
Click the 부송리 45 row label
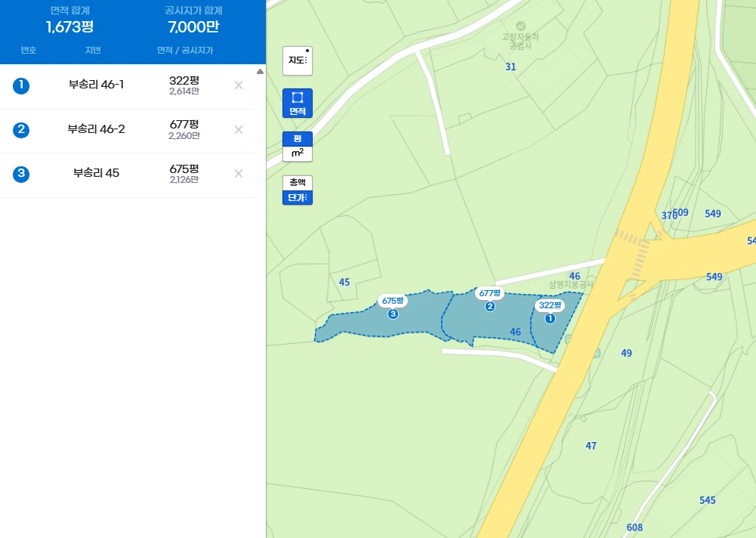pos(97,173)
